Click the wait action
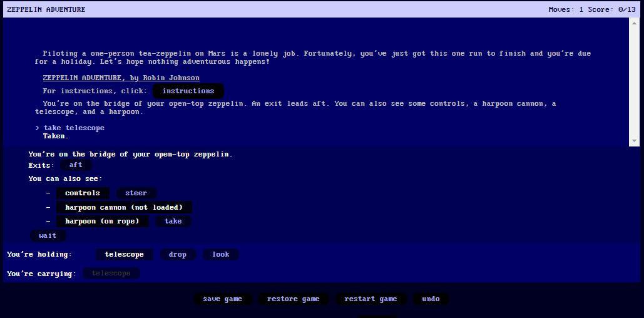This screenshot has height=318, width=644. coord(48,236)
